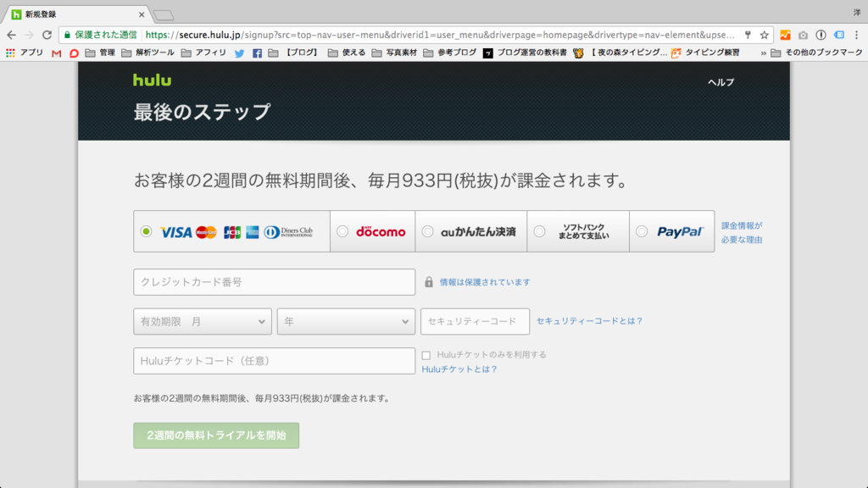Open the タイピング練習 bookmark

coord(705,53)
